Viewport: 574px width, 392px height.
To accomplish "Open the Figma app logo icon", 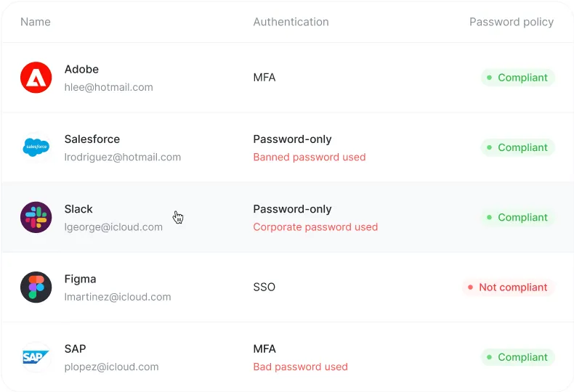I will [36, 287].
